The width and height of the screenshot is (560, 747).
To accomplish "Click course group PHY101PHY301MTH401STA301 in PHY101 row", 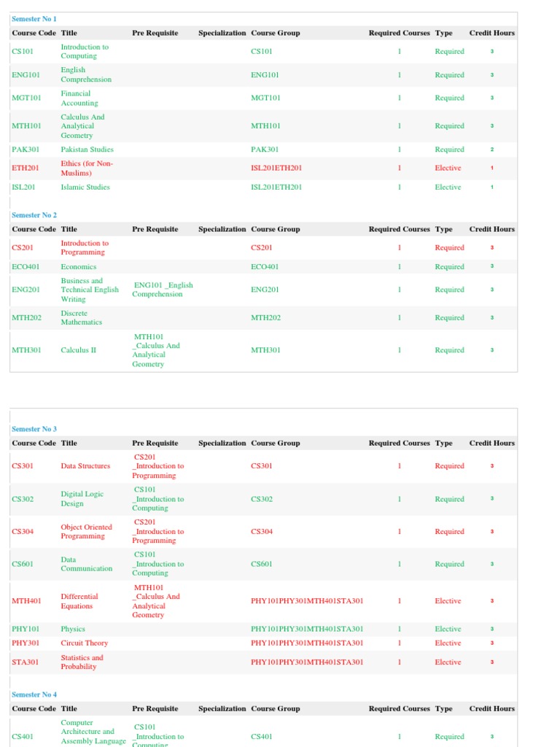I will 307,630.
